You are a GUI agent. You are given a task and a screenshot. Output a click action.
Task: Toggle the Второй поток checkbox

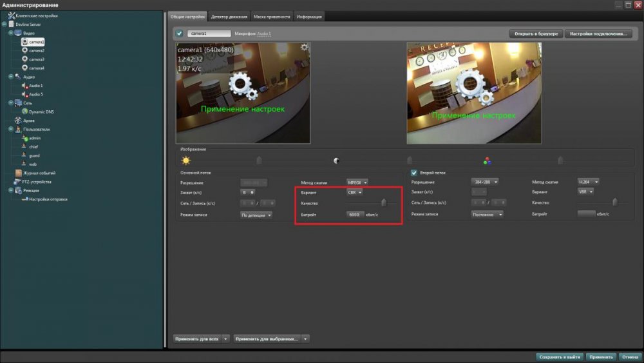pyautogui.click(x=414, y=173)
